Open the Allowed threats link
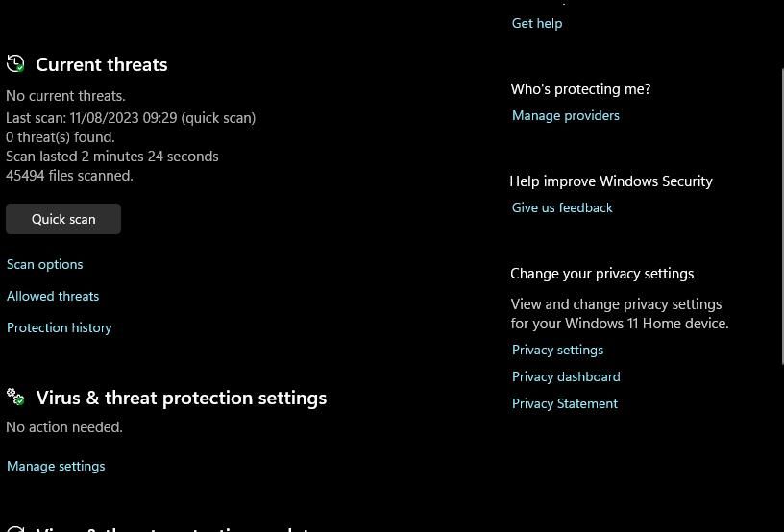784x532 pixels. pyautogui.click(x=53, y=296)
